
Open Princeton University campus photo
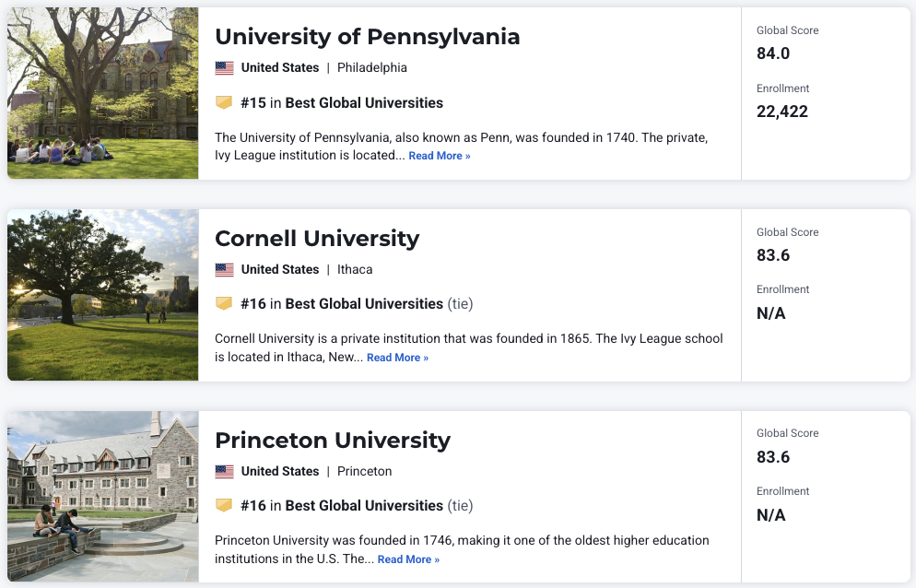[x=102, y=497]
